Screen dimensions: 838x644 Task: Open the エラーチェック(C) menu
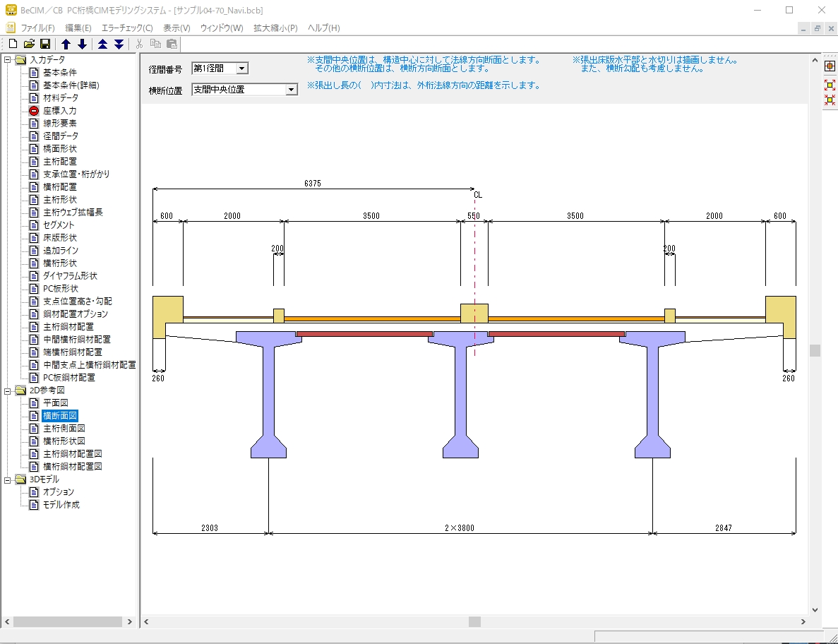127,28
